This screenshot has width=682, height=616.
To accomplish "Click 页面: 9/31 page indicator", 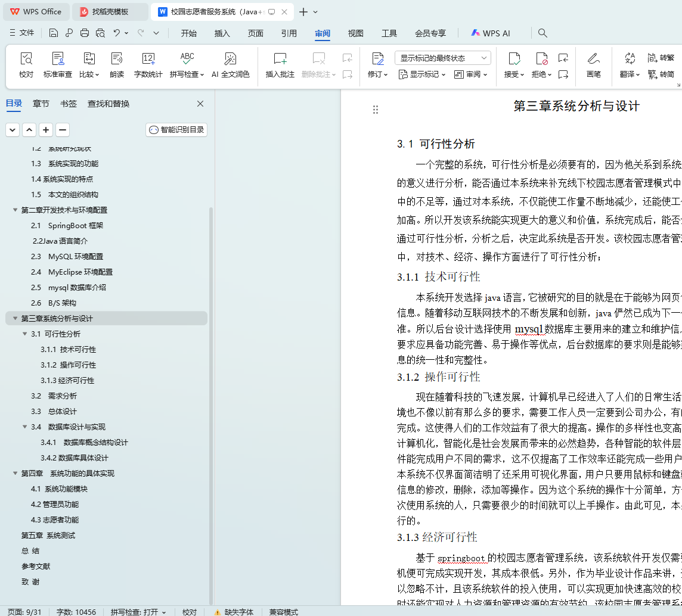I will tap(24, 612).
